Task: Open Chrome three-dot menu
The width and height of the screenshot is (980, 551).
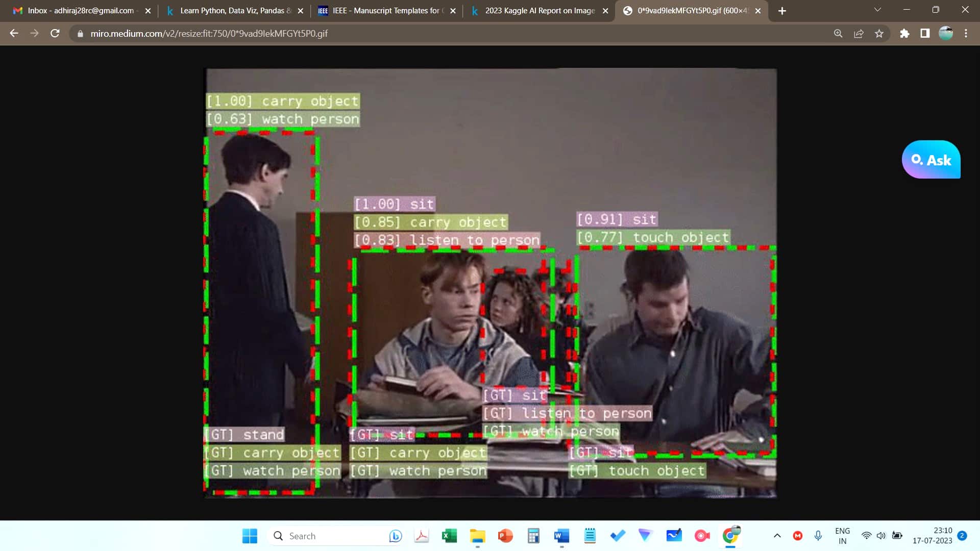Action: [966, 34]
